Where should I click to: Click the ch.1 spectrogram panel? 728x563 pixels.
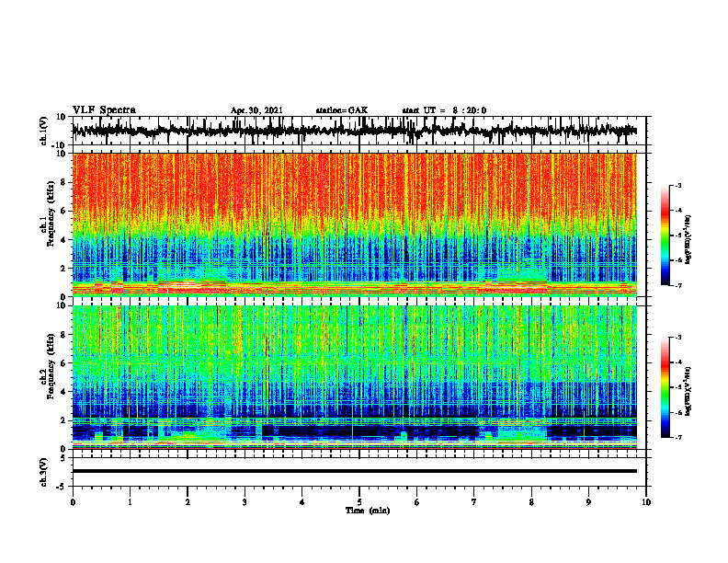pos(354,224)
